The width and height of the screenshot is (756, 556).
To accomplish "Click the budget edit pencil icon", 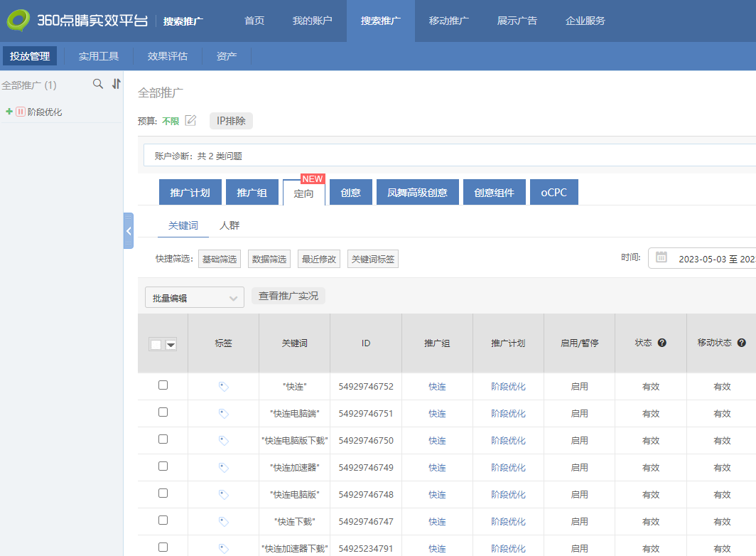I will (x=190, y=120).
